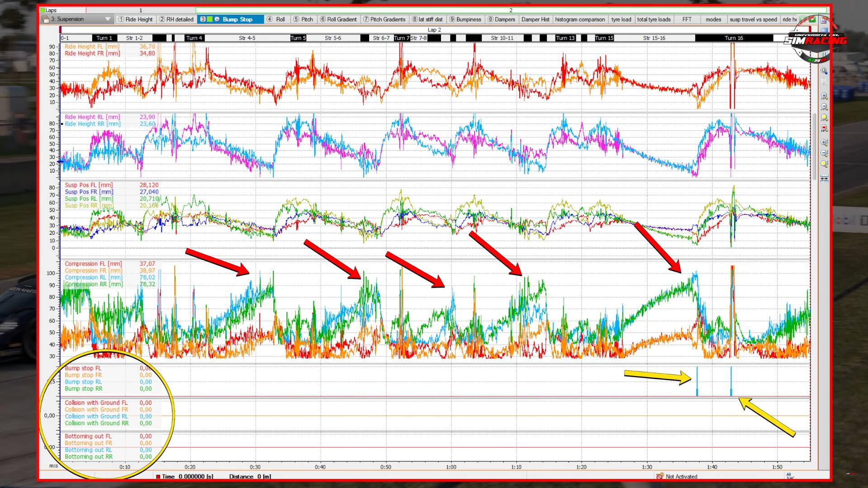Select the 'Turn 16' track segment

coord(734,38)
